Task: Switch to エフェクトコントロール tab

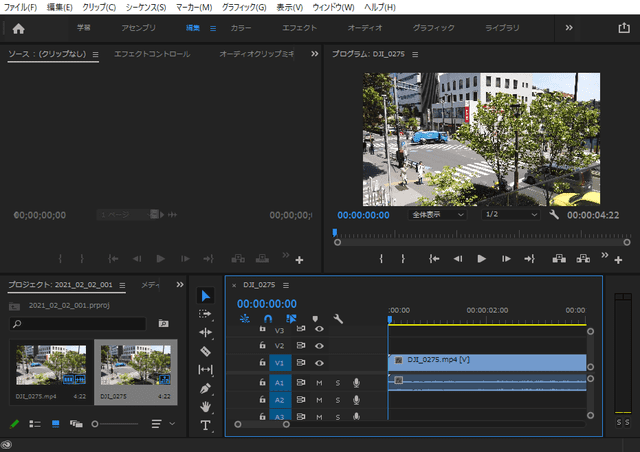Action: click(x=152, y=54)
